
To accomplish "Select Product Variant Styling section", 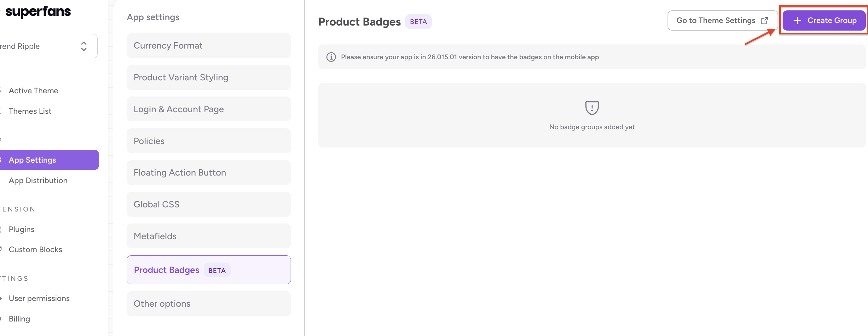I will [208, 77].
